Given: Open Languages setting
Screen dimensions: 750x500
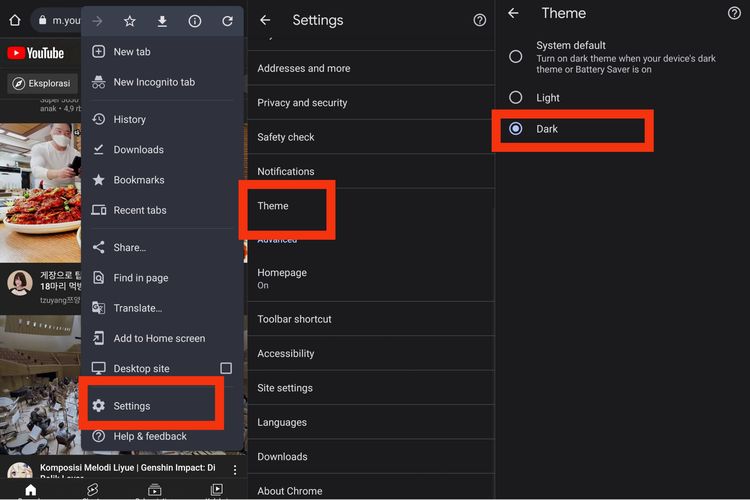Looking at the screenshot, I should (371, 422).
